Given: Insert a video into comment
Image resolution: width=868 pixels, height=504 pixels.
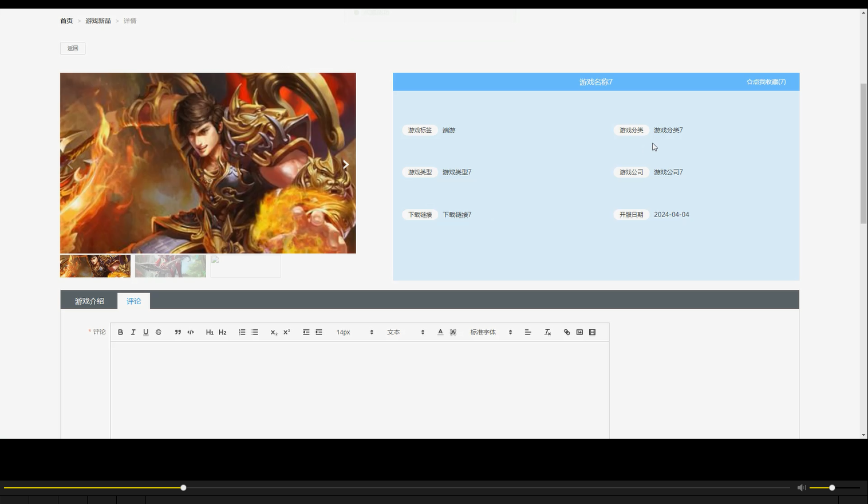Looking at the screenshot, I should pos(592,332).
